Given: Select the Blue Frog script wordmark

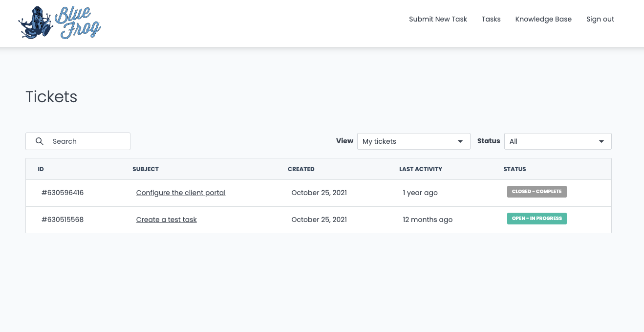Looking at the screenshot, I should point(78,22).
